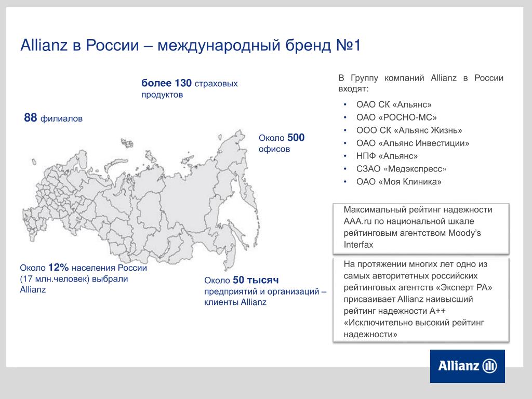Click the slide title 'Allianz в России – международный бренд №1'
This screenshot has height=399, width=532.
click(190, 45)
